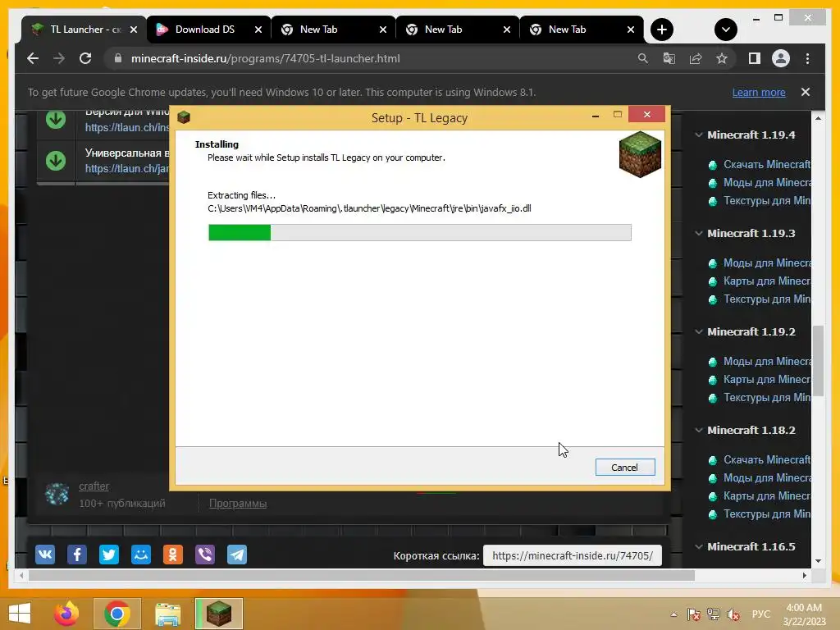This screenshot has height=630, width=840.
Task: Go back to previous page
Action: [x=33, y=58]
